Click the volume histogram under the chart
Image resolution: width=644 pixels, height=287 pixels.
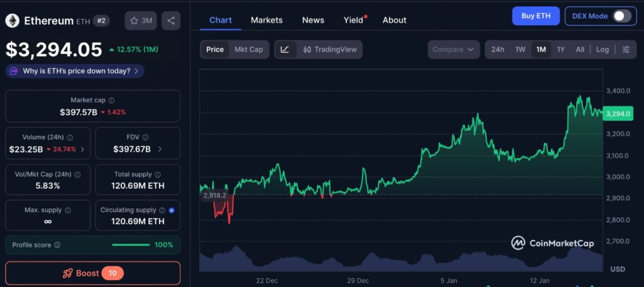[401, 259]
